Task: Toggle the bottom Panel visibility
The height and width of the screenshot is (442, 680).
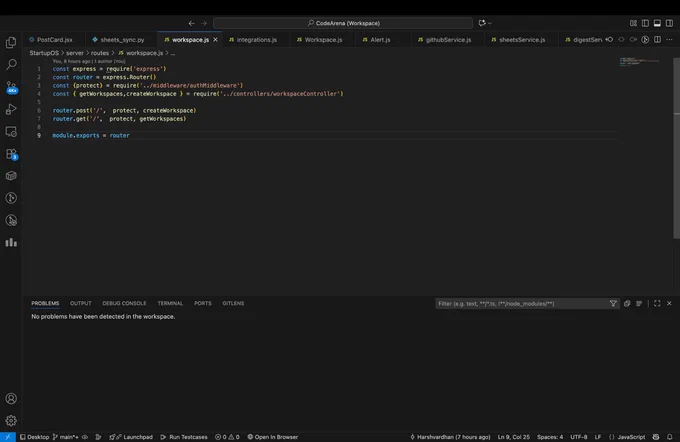Action: tap(657, 23)
